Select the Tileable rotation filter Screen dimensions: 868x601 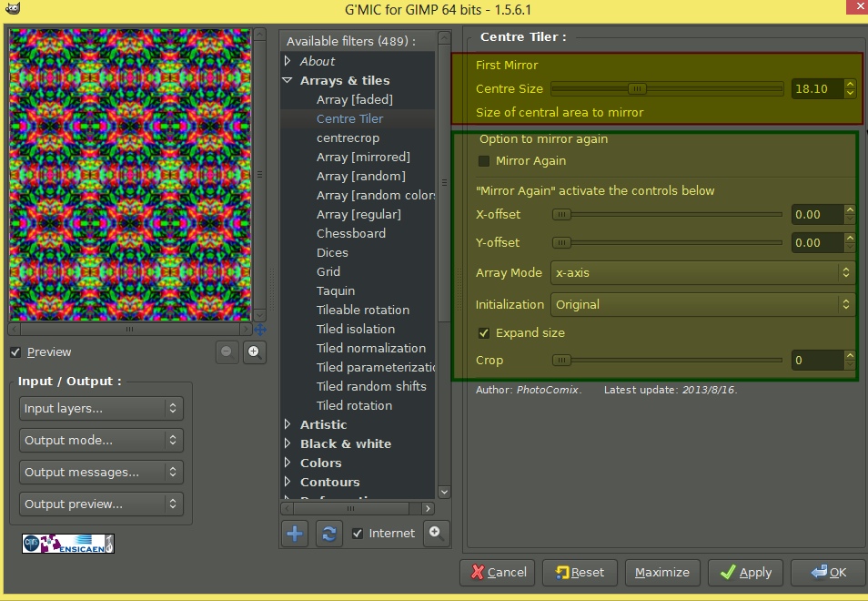(x=363, y=310)
